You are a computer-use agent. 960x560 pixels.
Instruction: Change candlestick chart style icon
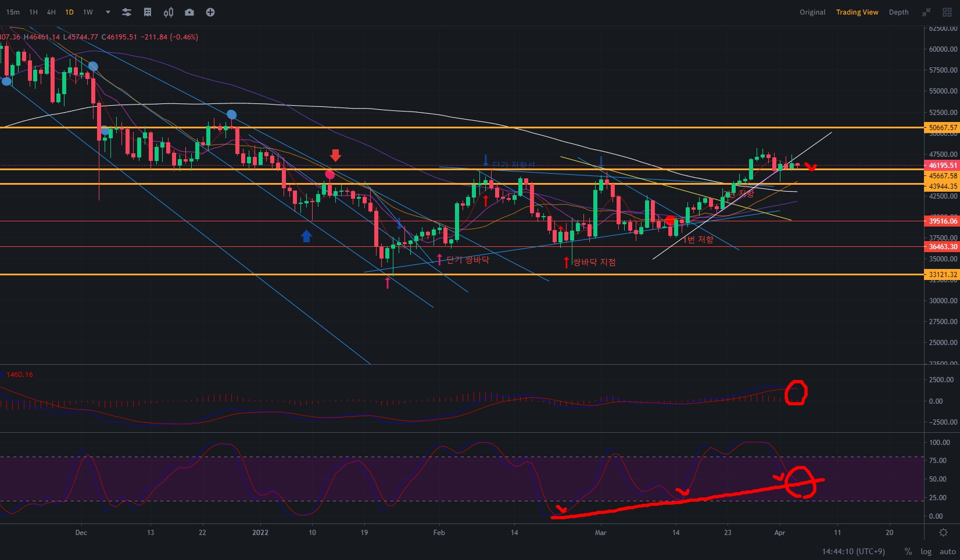169,12
